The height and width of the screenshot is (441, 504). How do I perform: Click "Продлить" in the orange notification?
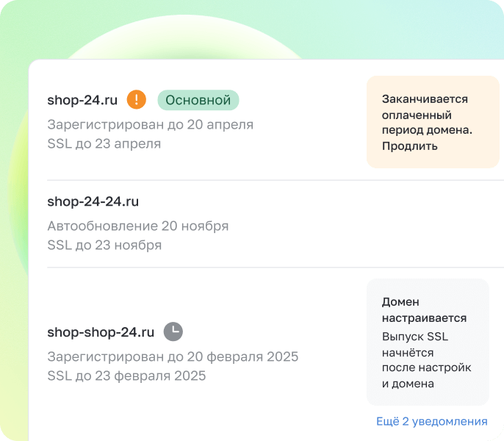click(x=409, y=146)
